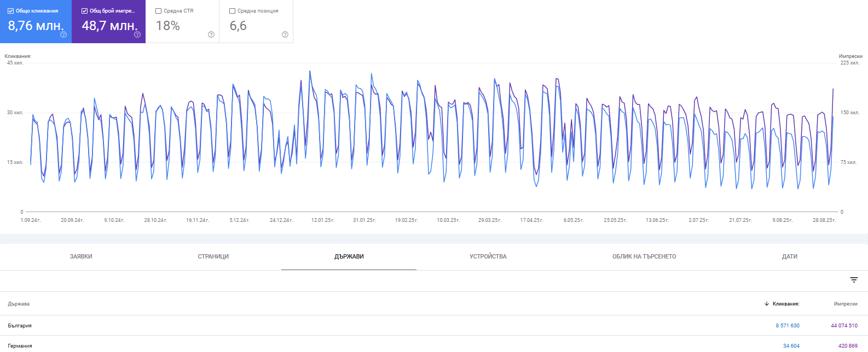Switch to the ЗАЯВКИ tab
The width and height of the screenshot is (868, 352).
pos(81,256)
